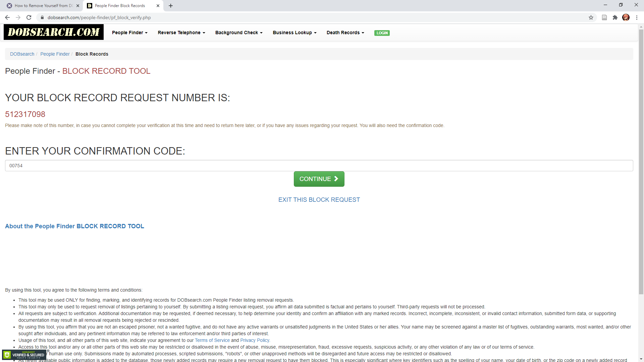Screen dimensions: 644x362
Task: Open the Extensions puzzle icon
Action: coord(615,17)
